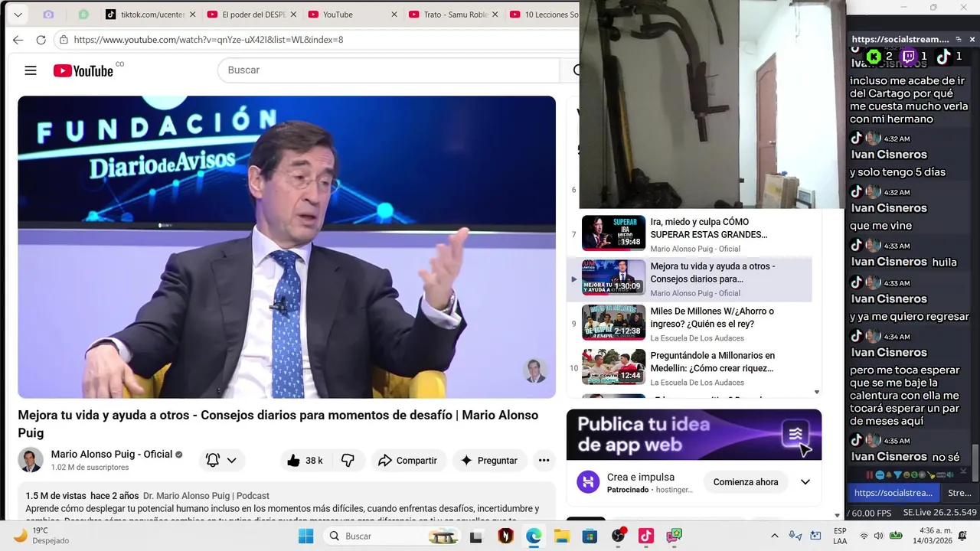Screen dimensions: 980x551
Task: Click taskbar Buscar search box
Action: click(391, 536)
